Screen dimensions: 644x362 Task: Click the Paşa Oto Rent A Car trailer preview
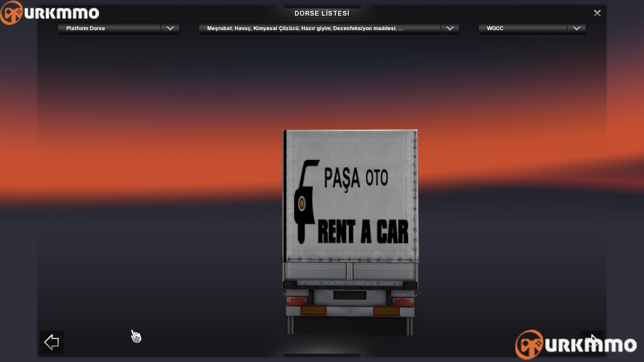[x=350, y=232]
